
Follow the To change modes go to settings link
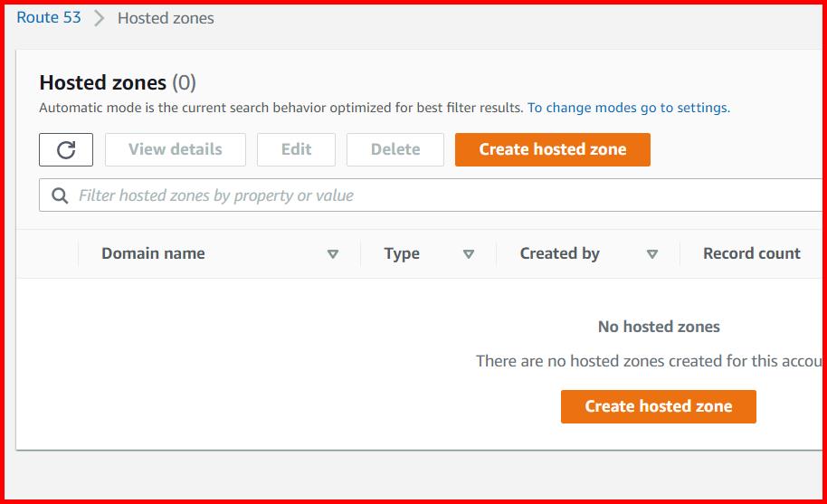point(629,108)
